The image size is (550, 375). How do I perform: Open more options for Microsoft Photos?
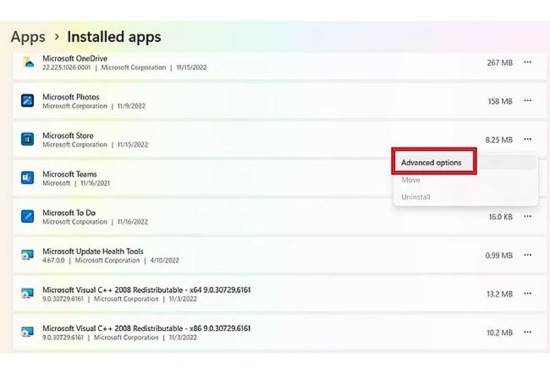(x=528, y=101)
